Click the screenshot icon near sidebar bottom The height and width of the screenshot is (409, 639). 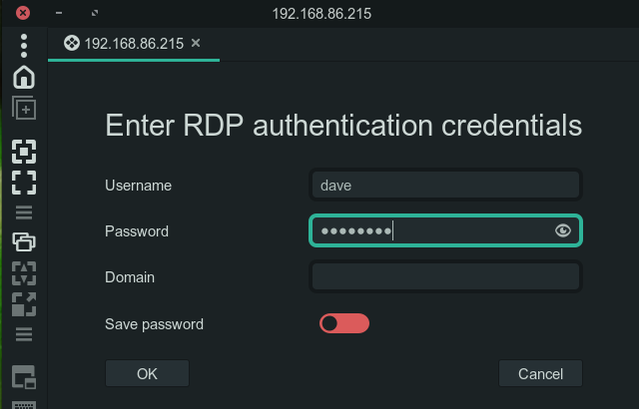click(24, 377)
